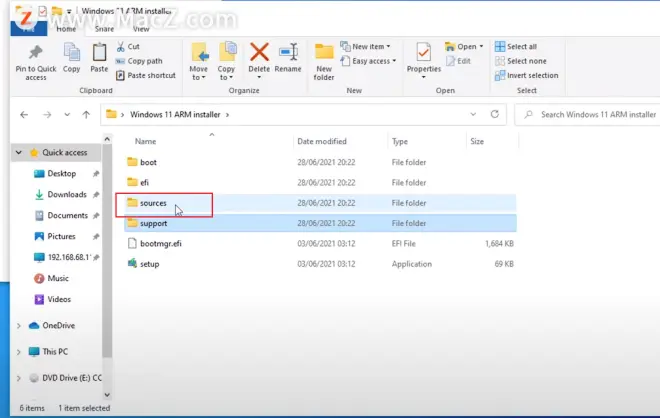Expand the This PC tree node
Viewport: 660px width, 418px height.
point(19,352)
